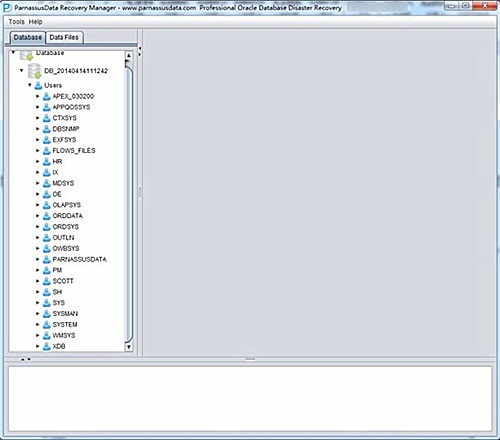Collapse the DB_20140414111242 node

(22, 71)
